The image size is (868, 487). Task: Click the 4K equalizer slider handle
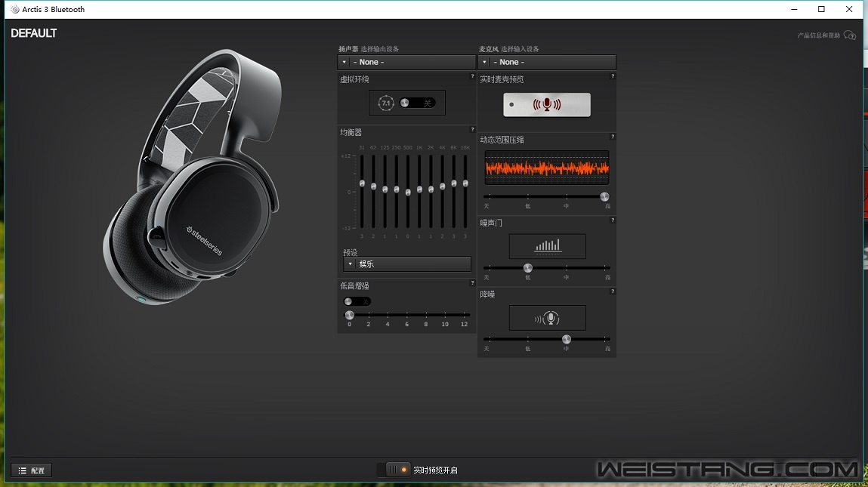(442, 186)
